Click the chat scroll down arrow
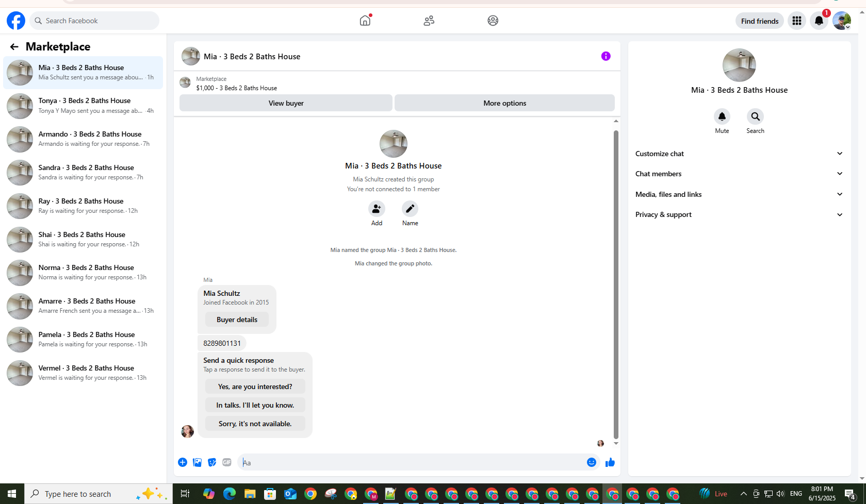The image size is (866, 504). (x=616, y=443)
